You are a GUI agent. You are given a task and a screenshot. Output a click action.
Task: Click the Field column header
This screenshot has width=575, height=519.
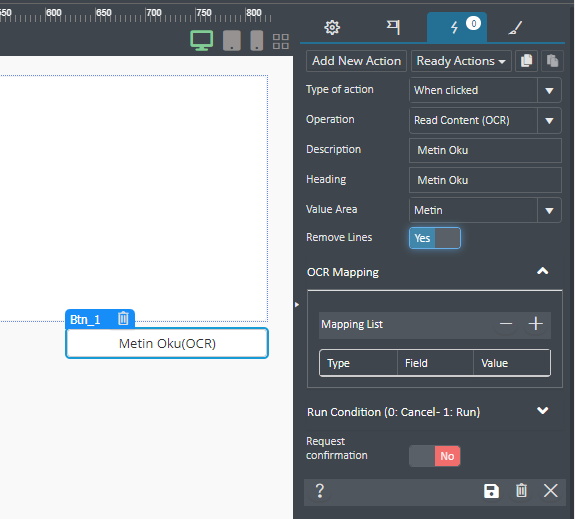435,363
